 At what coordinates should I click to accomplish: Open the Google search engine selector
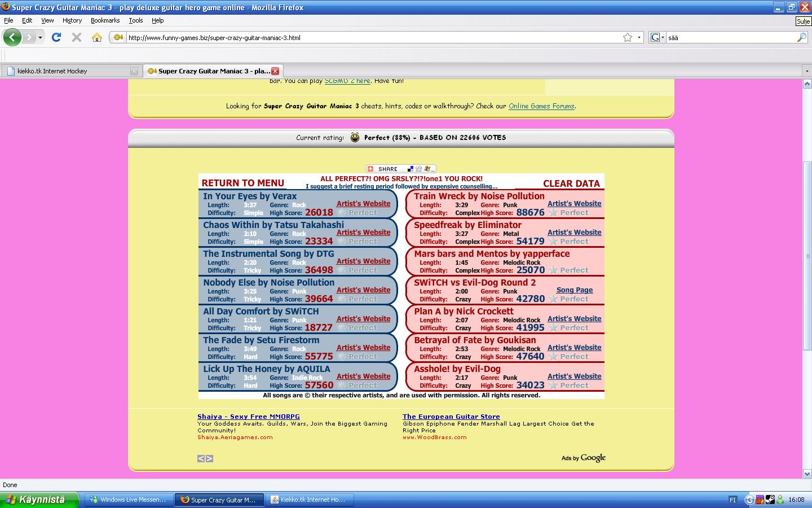pyautogui.click(x=657, y=37)
